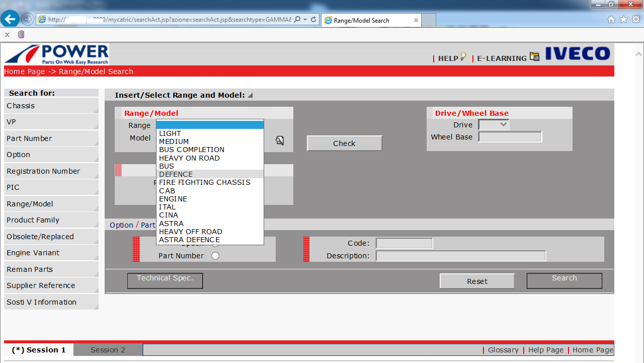Click the model lookup magnifier icon
Screen dimensions: 644x363
pyautogui.click(x=280, y=140)
